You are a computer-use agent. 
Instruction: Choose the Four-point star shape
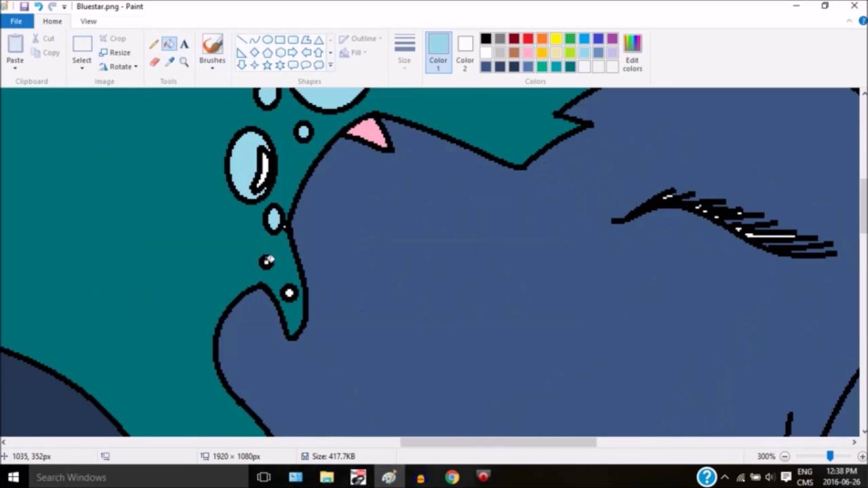pyautogui.click(x=254, y=65)
